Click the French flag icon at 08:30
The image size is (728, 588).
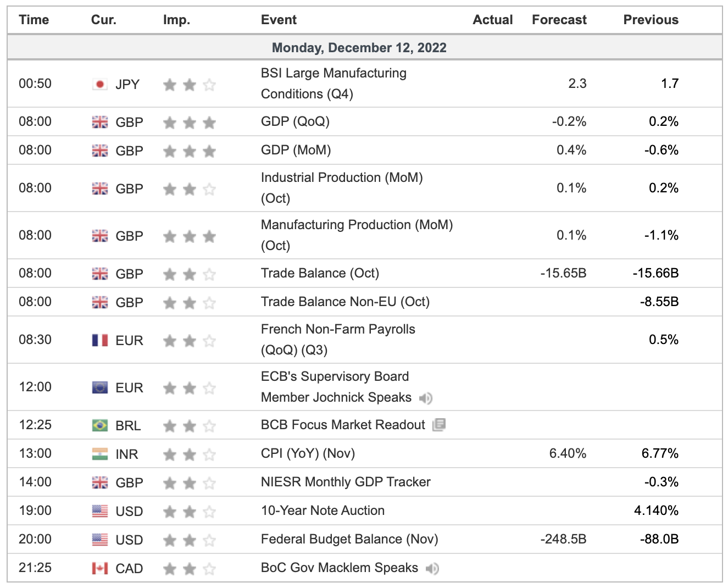pos(100,340)
